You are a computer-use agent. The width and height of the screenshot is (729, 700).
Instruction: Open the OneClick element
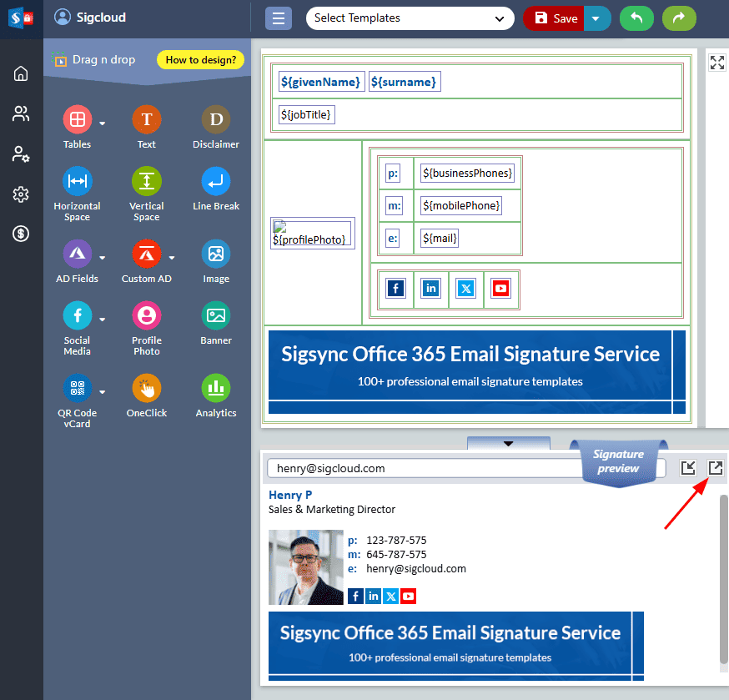[x=146, y=389]
